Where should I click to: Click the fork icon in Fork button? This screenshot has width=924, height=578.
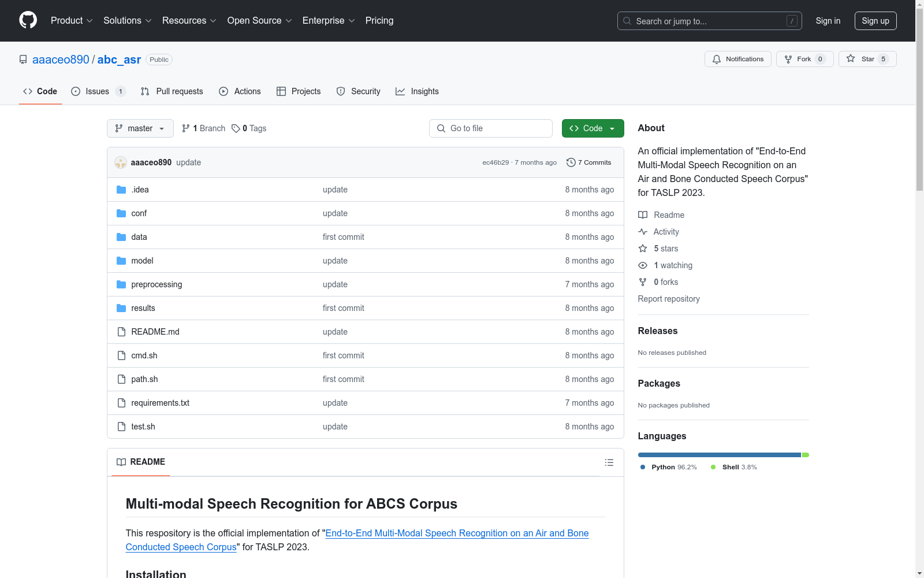click(788, 59)
